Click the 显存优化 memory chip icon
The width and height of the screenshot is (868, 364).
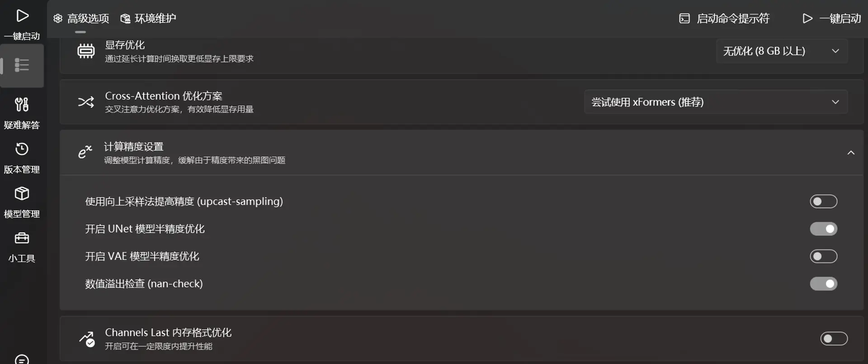86,51
